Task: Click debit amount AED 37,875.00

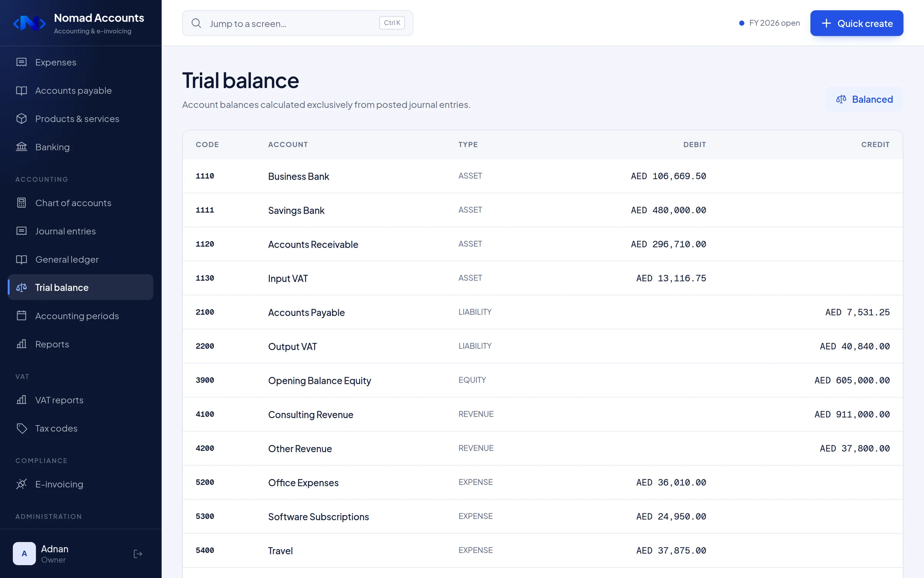Action: [671, 550]
